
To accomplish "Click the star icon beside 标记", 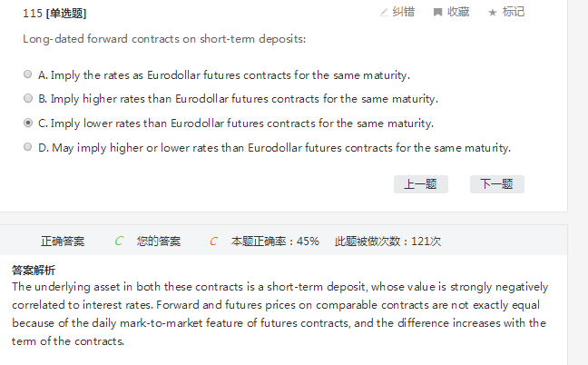I will click(493, 12).
